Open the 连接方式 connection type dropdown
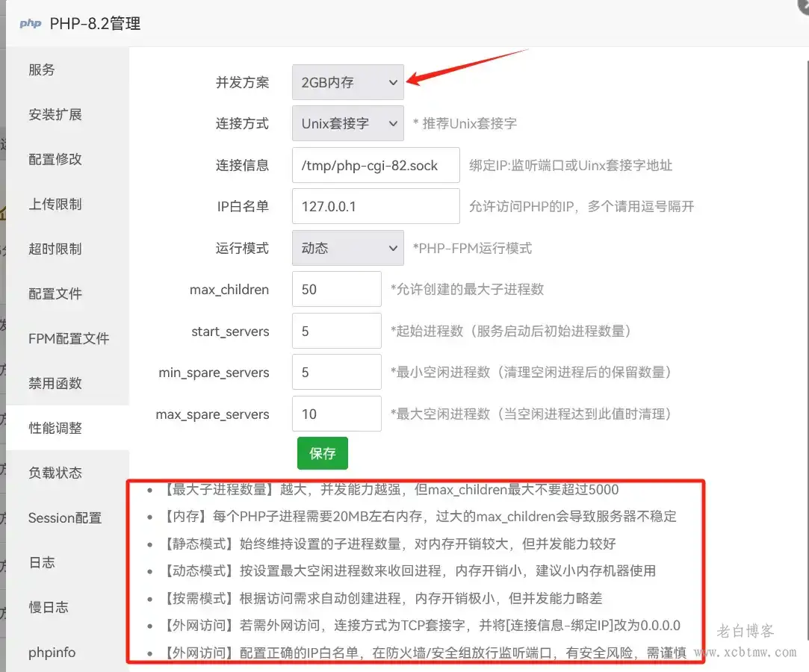Image resolution: width=809 pixels, height=672 pixels. click(x=347, y=123)
